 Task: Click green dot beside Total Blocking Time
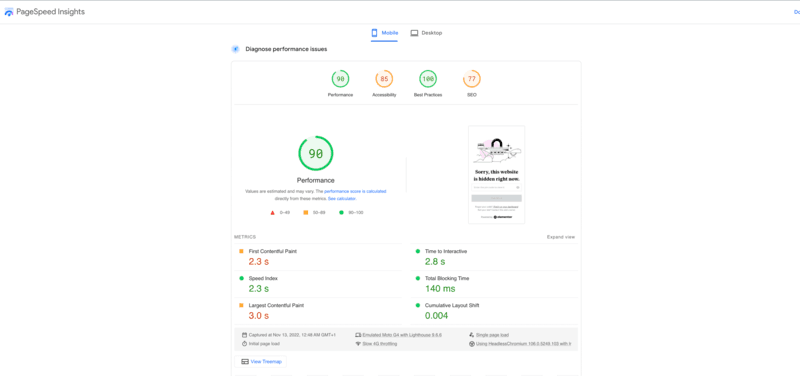click(418, 279)
